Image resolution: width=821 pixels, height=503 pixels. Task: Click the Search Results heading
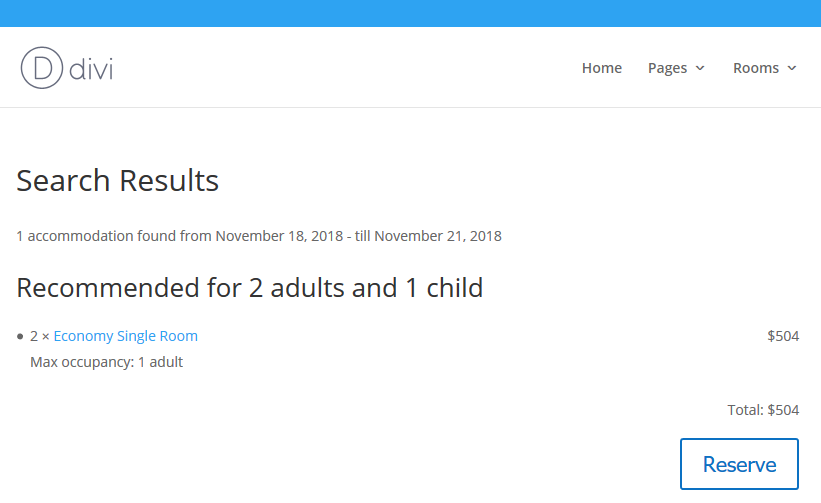(x=117, y=181)
